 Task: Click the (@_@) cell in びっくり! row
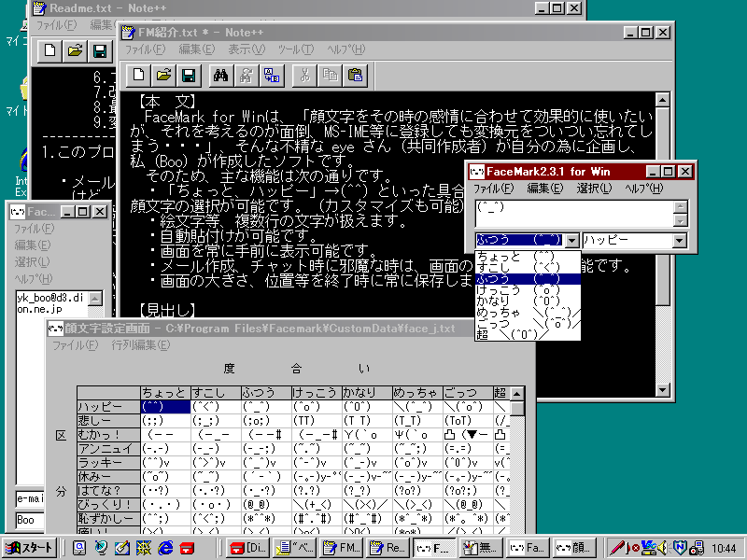coord(266,505)
